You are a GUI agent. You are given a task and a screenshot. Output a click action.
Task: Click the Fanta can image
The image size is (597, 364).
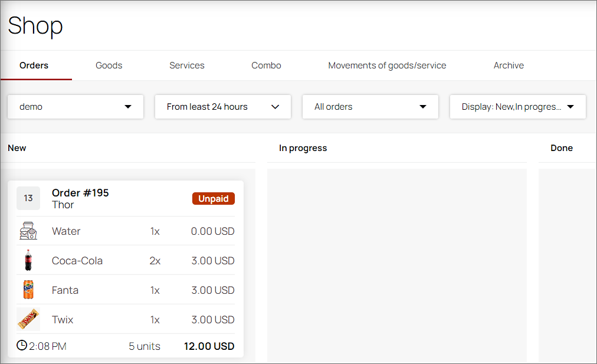[28, 290]
